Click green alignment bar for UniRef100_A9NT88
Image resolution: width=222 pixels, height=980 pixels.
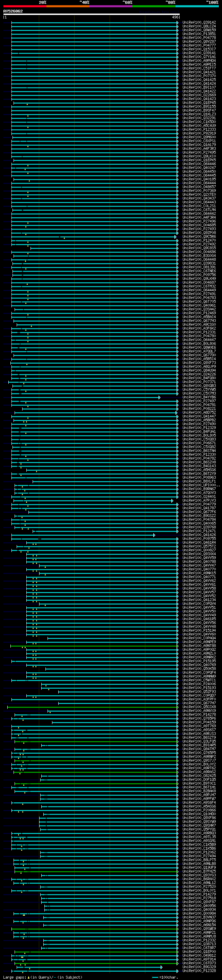pyautogui.click(x=94, y=646)
